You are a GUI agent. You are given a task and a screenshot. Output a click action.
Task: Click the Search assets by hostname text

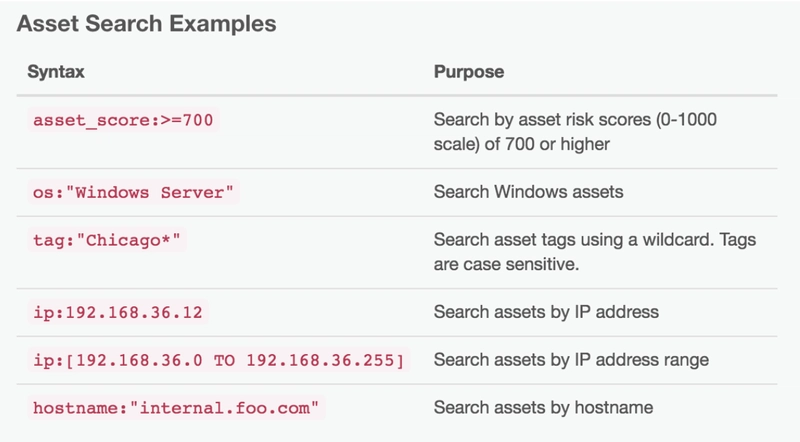coord(543,407)
